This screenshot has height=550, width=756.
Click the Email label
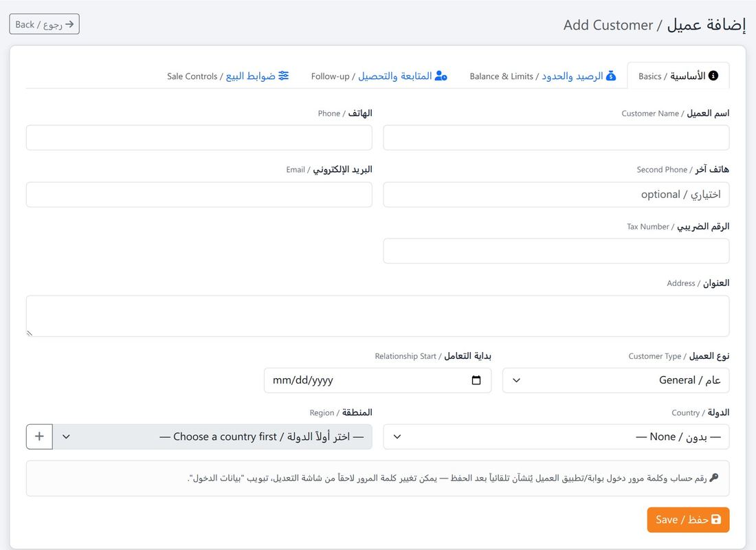pos(329,170)
